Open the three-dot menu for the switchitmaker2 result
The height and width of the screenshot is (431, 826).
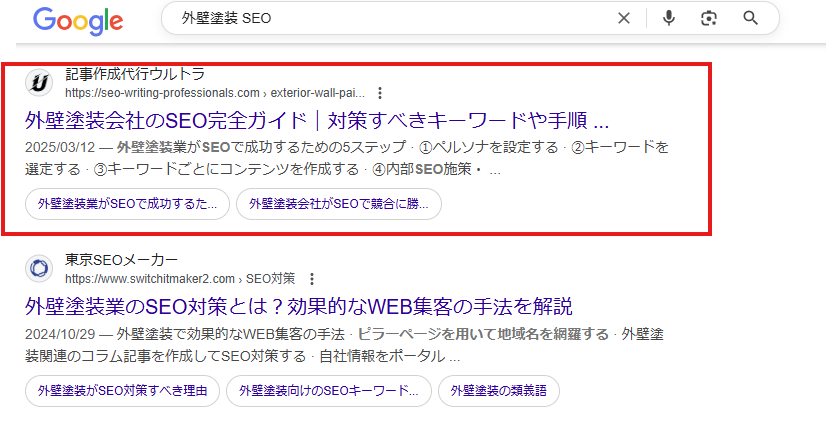[x=312, y=278]
